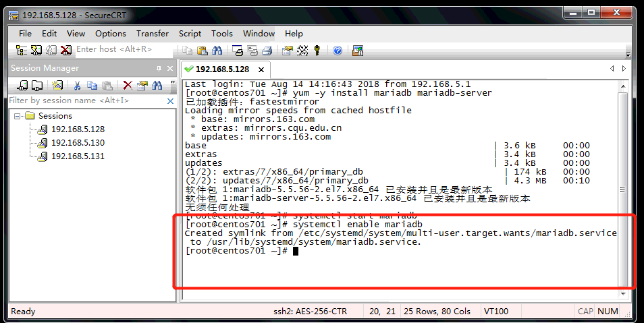Clear the session filter with X
Viewport: 644px width, 323px height.
(x=170, y=100)
